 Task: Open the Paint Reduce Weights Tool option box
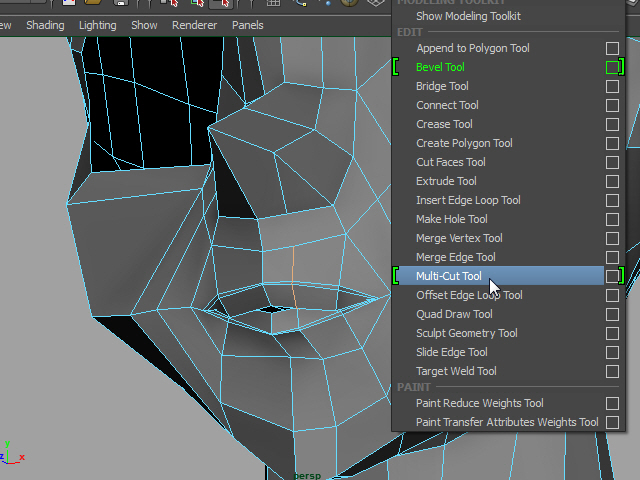click(612, 403)
